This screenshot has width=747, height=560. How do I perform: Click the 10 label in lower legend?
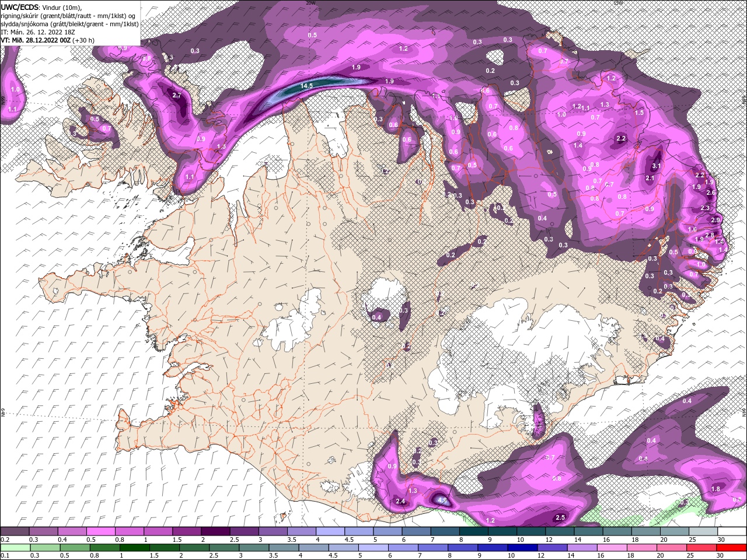pyautogui.click(x=511, y=555)
